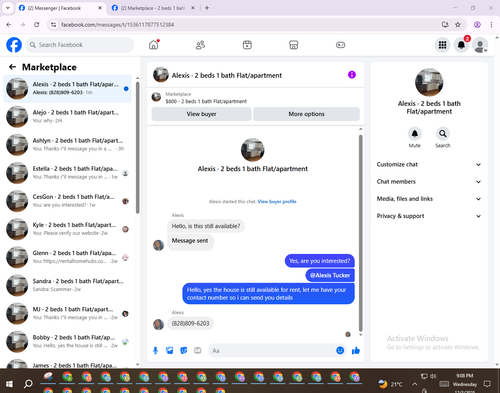This screenshot has width=500, height=393.
Task: Show hidden system tray icons chevron
Action: [414, 384]
